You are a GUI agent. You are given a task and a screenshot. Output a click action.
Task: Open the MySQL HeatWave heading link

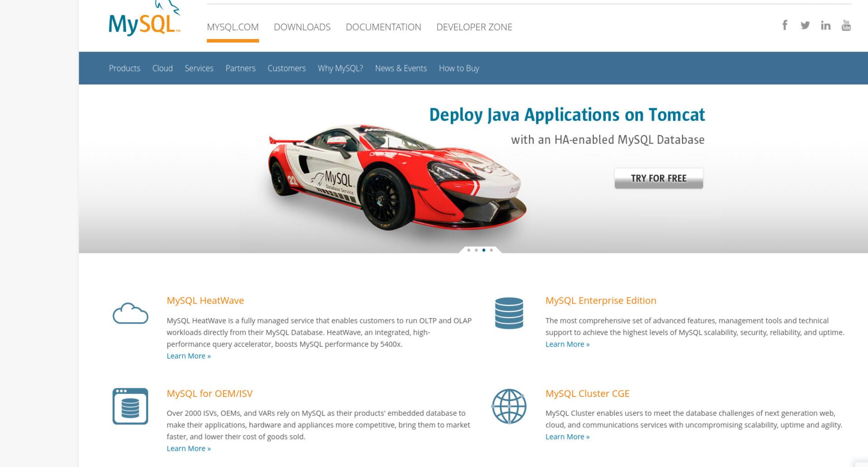(x=205, y=300)
